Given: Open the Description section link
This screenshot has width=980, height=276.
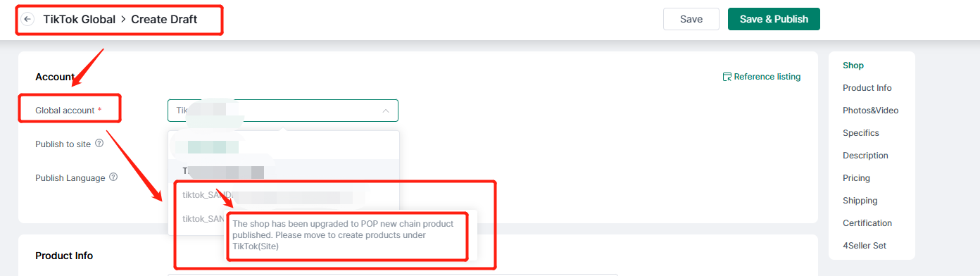Looking at the screenshot, I should coord(865,156).
